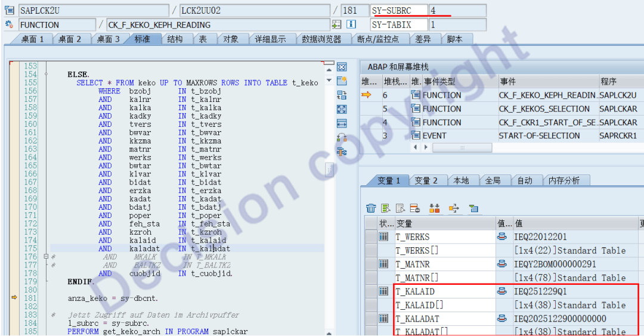Click the change-value icon for T_WERKS
Screen dimensions: 644x336
(x=502, y=237)
